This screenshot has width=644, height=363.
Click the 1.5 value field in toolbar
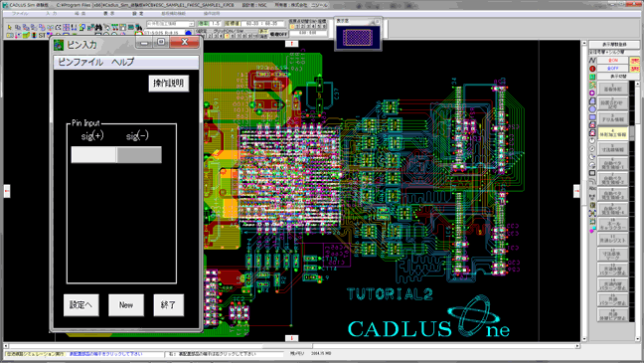click(x=216, y=24)
